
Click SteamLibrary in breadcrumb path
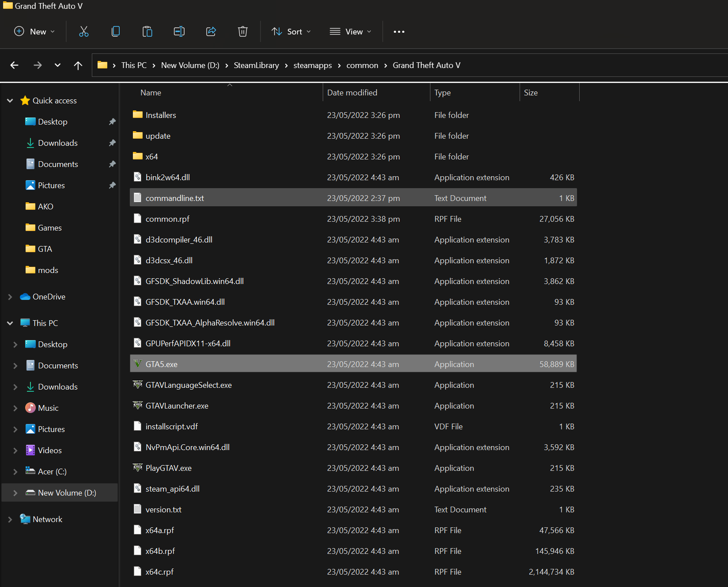click(256, 65)
